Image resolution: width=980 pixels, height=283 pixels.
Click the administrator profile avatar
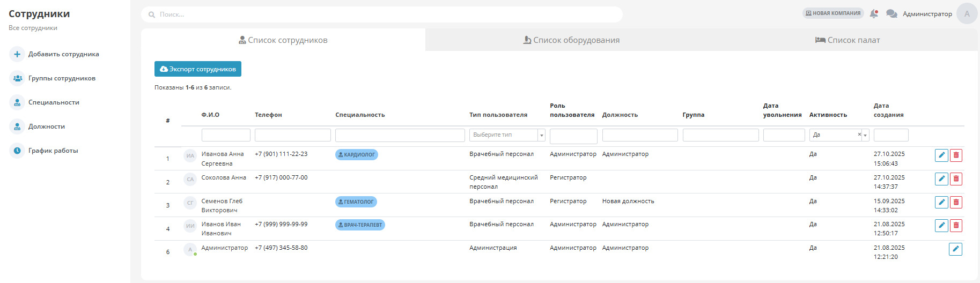pos(967,14)
